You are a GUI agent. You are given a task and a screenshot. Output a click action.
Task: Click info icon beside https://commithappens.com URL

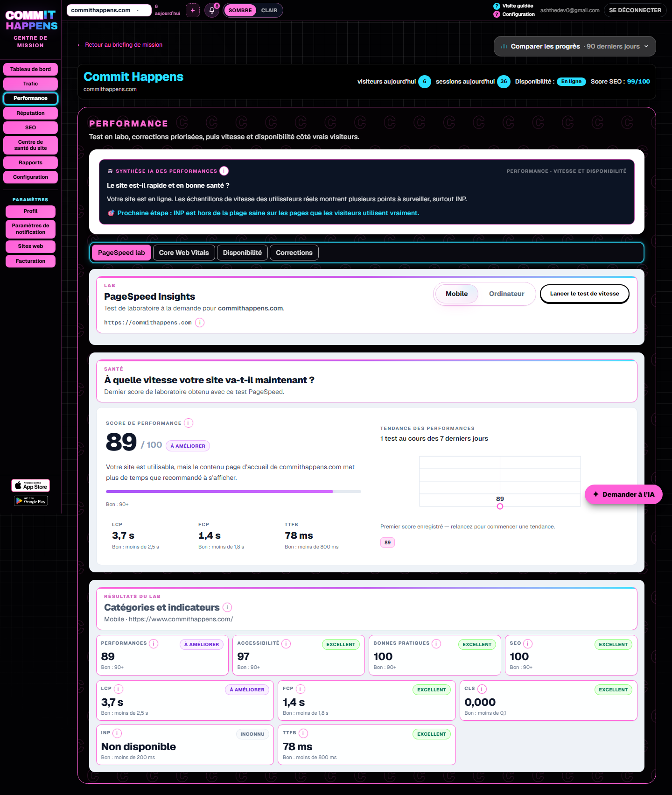coord(200,323)
